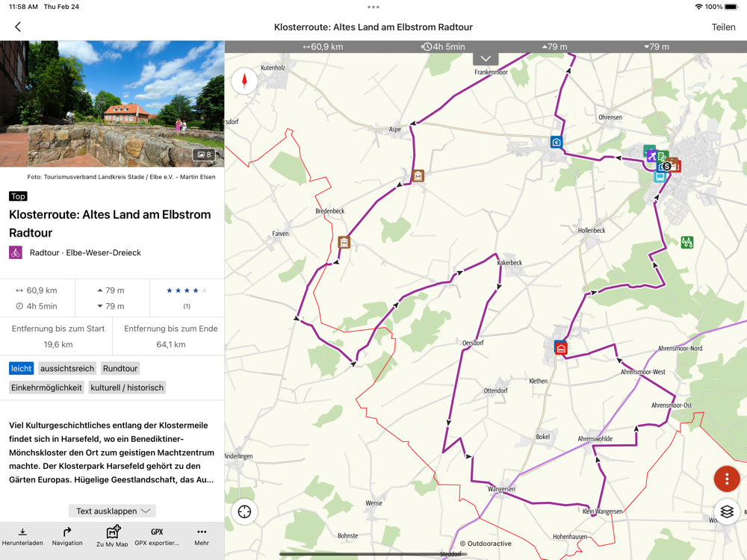747x560 pixels.
Task: Tap the black S start point marker
Action: click(667, 167)
